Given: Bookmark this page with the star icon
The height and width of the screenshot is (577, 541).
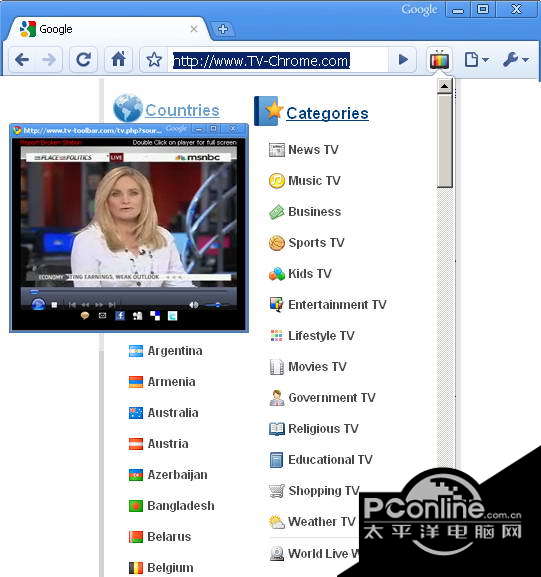Looking at the screenshot, I should (154, 59).
